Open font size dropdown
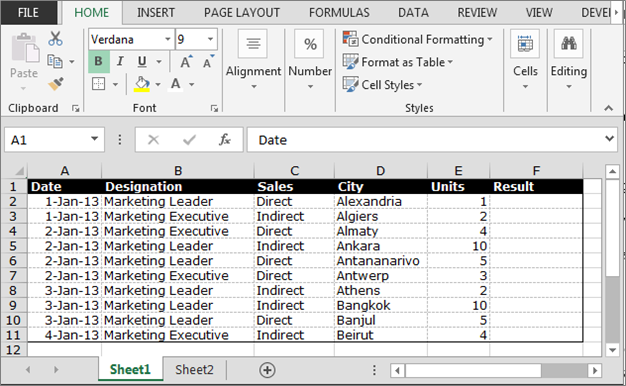Viewport: 626px width, 386px height. tap(210, 39)
